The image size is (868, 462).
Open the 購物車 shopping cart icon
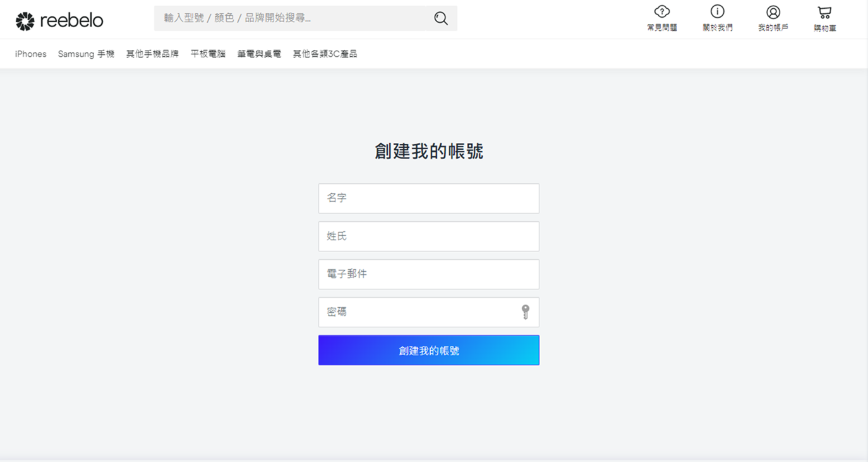pos(824,12)
